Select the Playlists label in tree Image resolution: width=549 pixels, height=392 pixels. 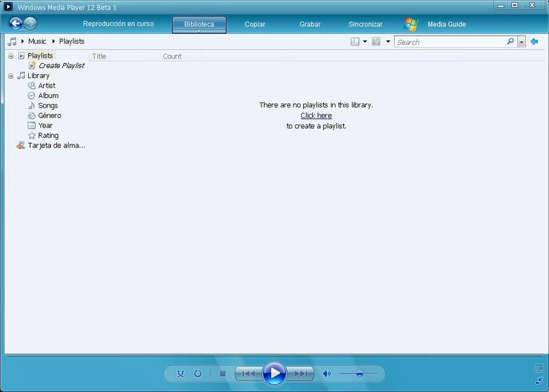tap(40, 56)
